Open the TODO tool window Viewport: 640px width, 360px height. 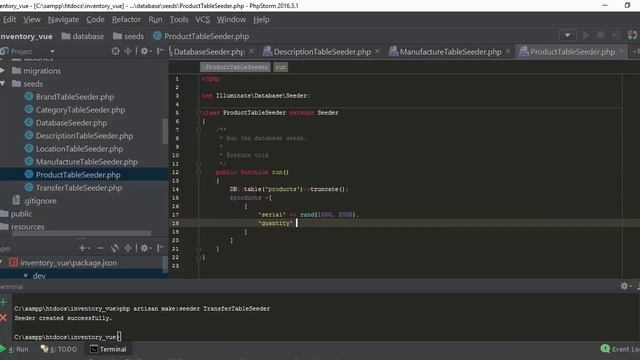click(x=59, y=349)
